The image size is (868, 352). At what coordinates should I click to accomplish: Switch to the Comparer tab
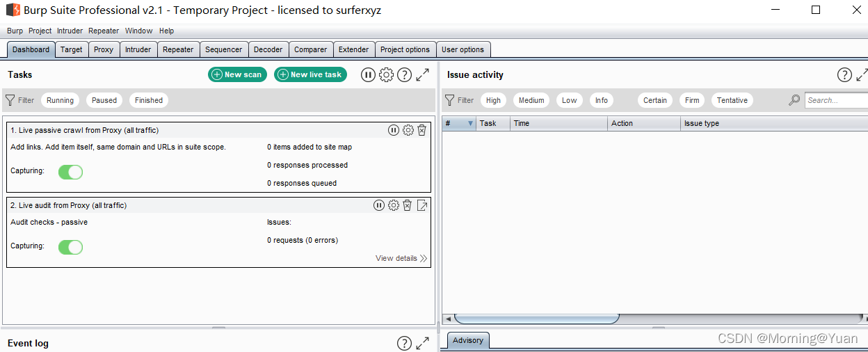(311, 49)
